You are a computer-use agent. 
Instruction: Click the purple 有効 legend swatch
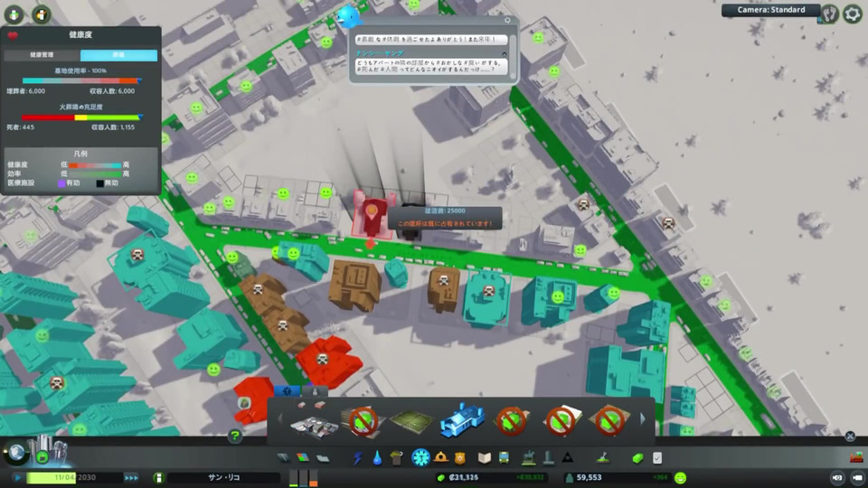click(61, 183)
